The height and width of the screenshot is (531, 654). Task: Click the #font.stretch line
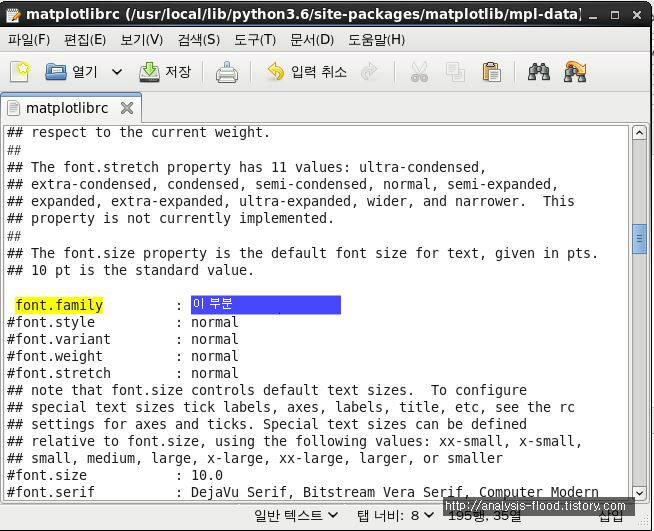coord(123,373)
